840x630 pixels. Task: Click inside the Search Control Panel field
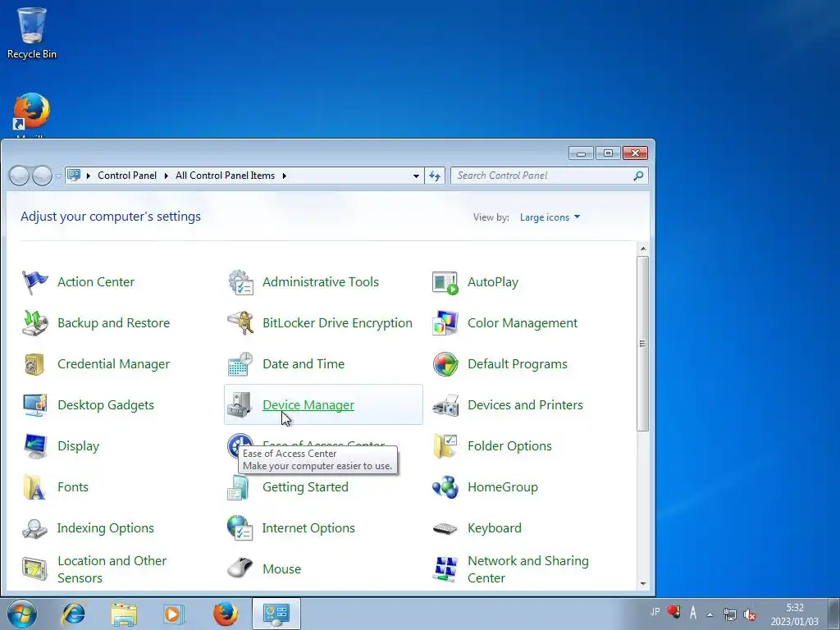tap(541, 176)
